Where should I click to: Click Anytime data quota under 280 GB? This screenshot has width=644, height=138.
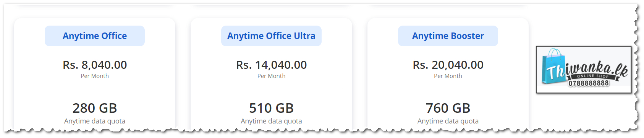pos(95,121)
